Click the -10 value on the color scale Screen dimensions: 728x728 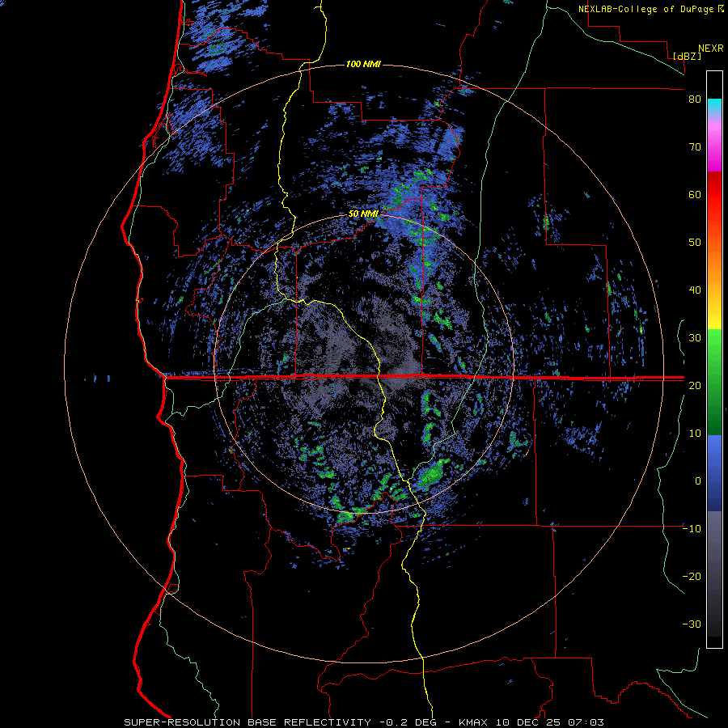[x=692, y=529]
